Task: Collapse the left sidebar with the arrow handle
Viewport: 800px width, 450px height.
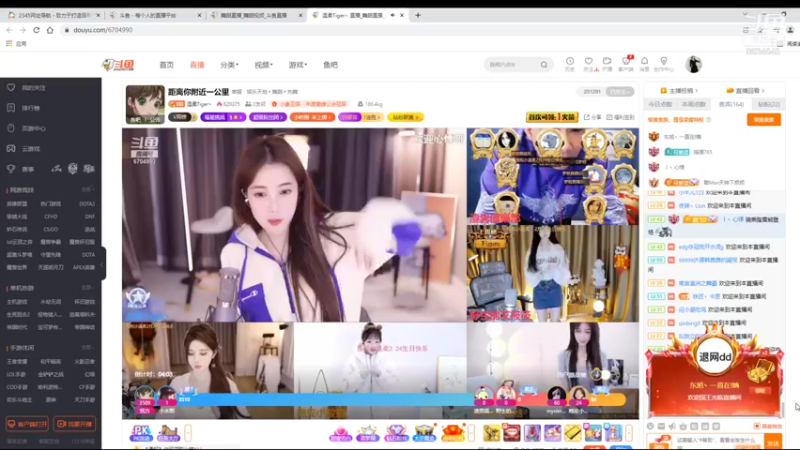Action: click(x=101, y=264)
